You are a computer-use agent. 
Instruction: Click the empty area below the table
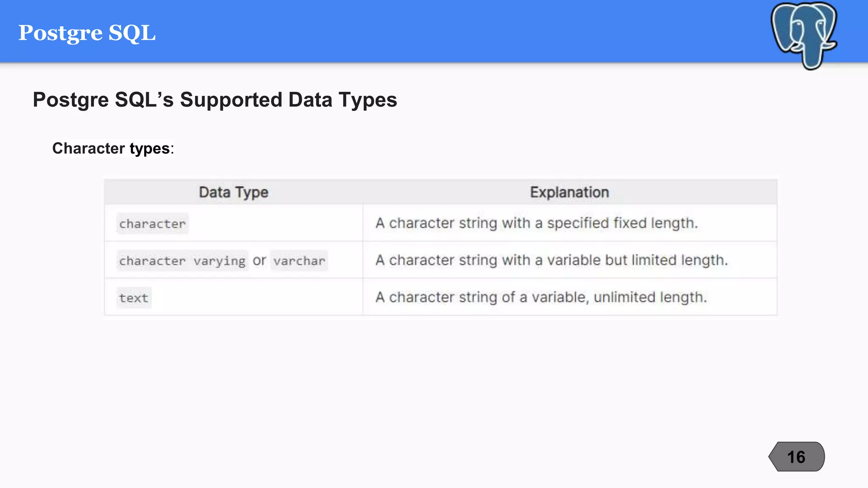(x=424, y=381)
